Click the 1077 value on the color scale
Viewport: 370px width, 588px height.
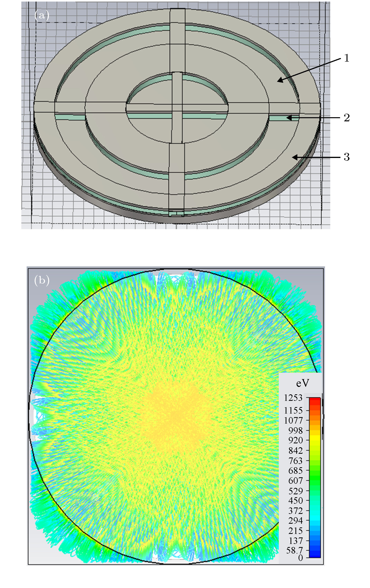tap(293, 420)
